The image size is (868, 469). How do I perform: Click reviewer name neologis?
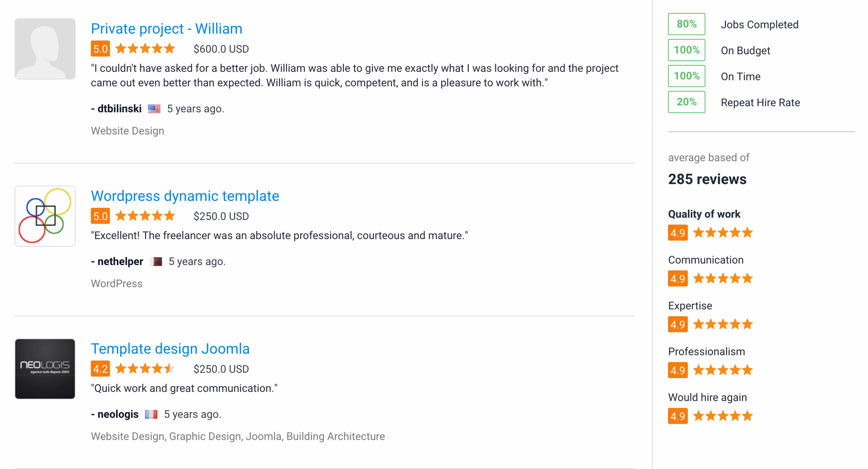118,414
